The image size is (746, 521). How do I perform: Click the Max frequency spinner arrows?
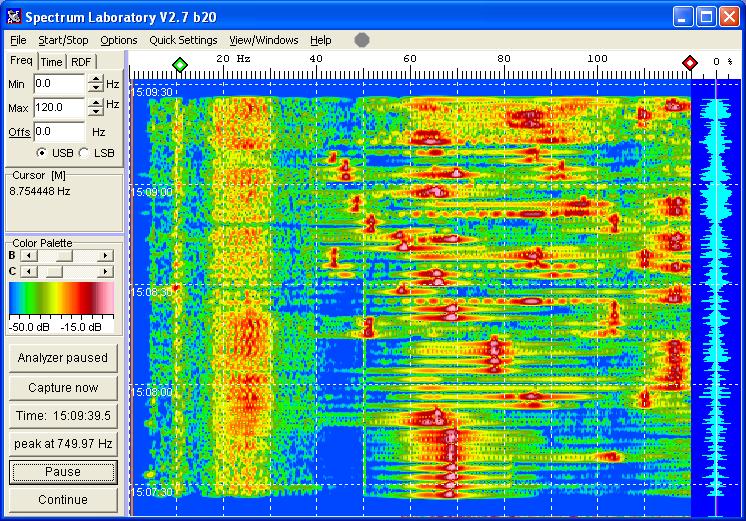click(95, 107)
